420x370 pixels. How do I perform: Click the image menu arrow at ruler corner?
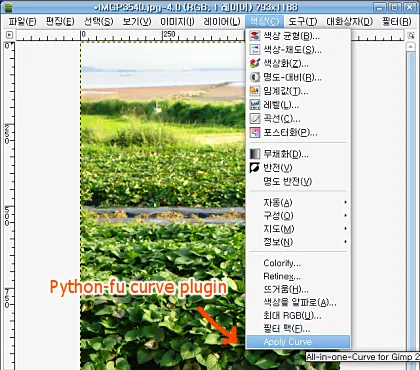click(9, 35)
